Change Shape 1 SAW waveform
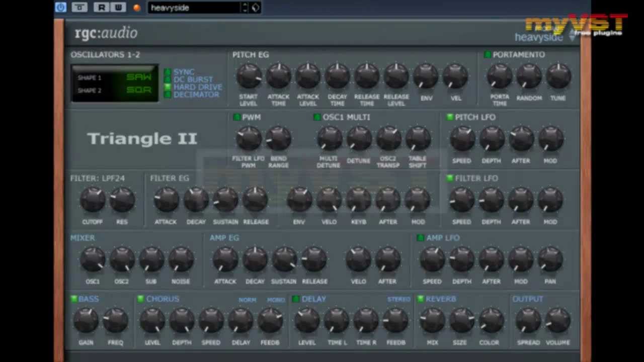Image resolution: width=644 pixels, height=362 pixels. click(x=139, y=77)
